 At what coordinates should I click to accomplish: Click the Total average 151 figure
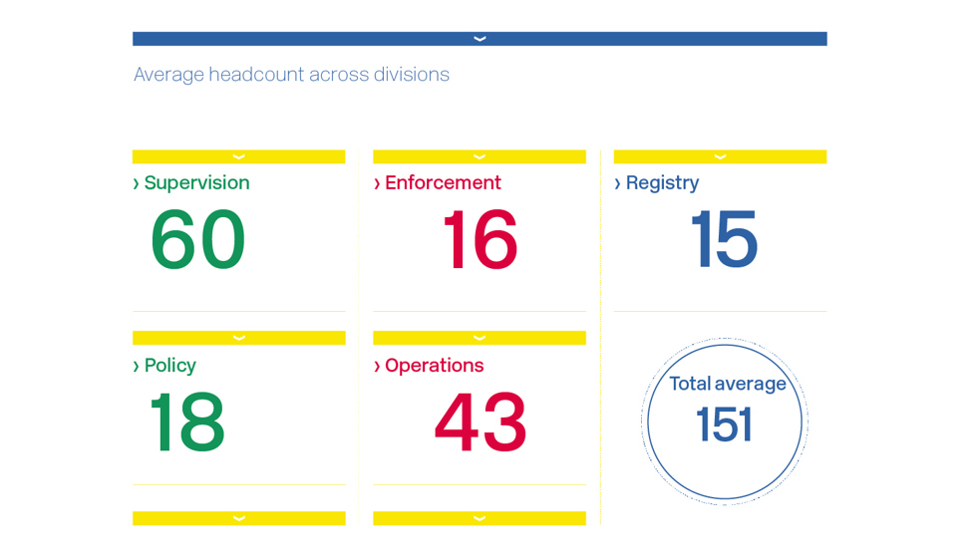click(x=725, y=425)
